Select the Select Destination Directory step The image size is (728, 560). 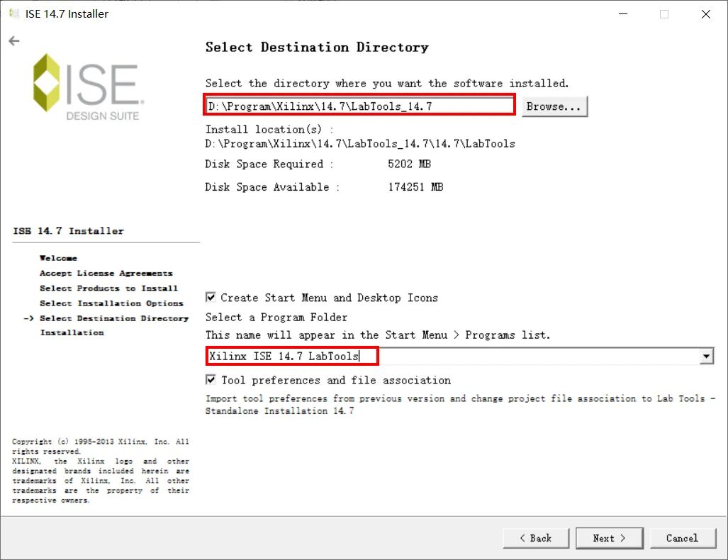(114, 318)
